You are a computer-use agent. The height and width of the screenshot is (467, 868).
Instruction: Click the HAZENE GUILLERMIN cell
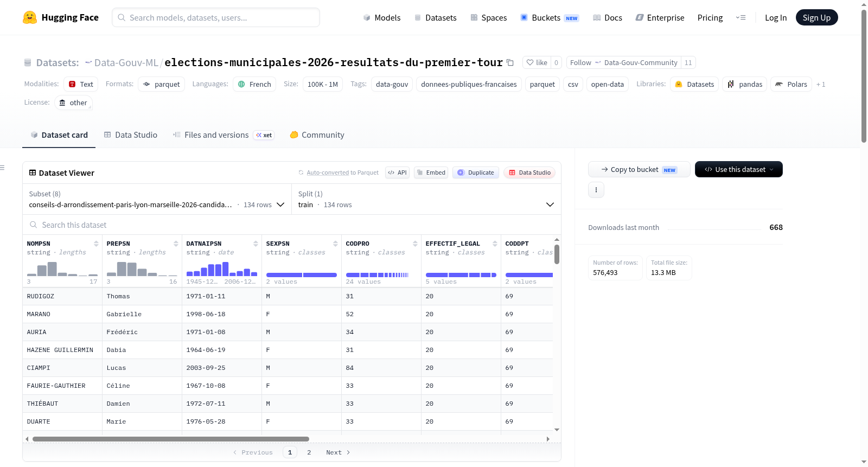(62, 350)
